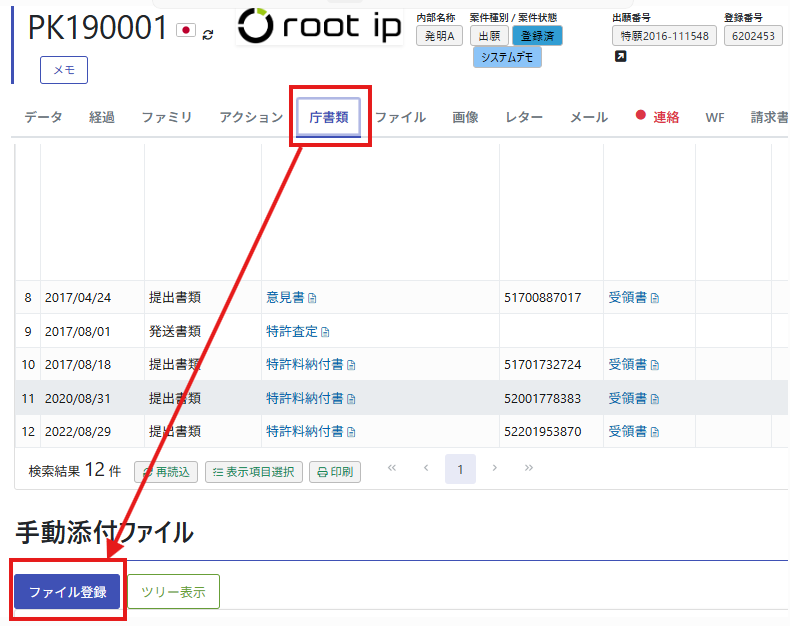The height and width of the screenshot is (626, 790).
Task: Click the document icon next to 特許査定
Action: click(324, 332)
